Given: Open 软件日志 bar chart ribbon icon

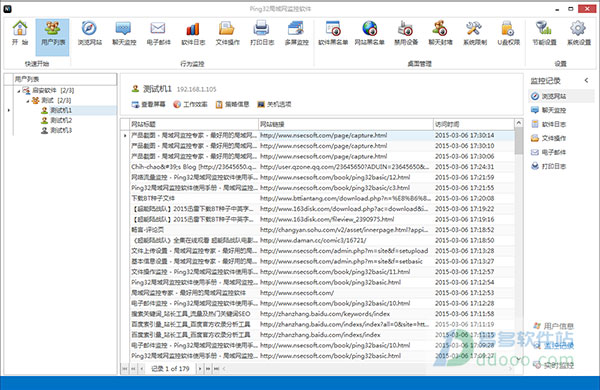Looking at the screenshot, I should pyautogui.click(x=193, y=33).
